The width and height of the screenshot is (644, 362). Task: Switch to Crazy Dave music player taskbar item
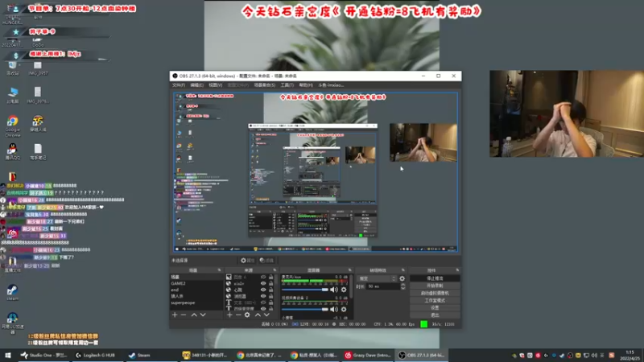(x=368, y=355)
